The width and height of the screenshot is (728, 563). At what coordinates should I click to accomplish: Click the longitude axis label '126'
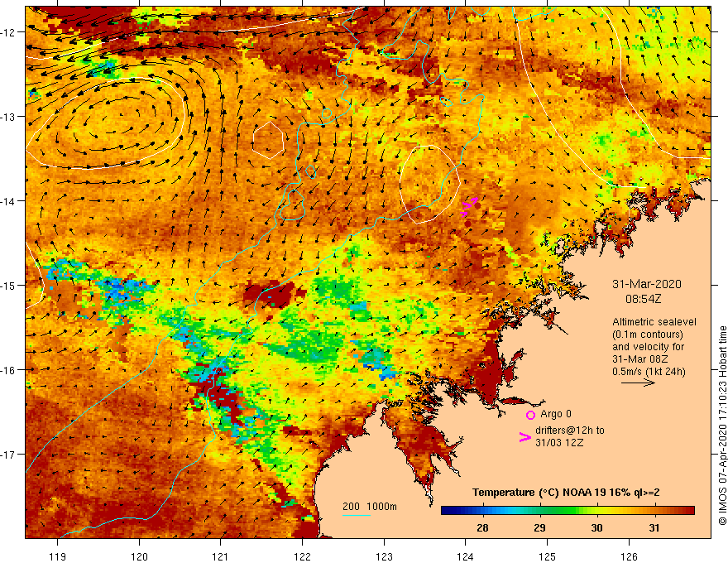(629, 556)
